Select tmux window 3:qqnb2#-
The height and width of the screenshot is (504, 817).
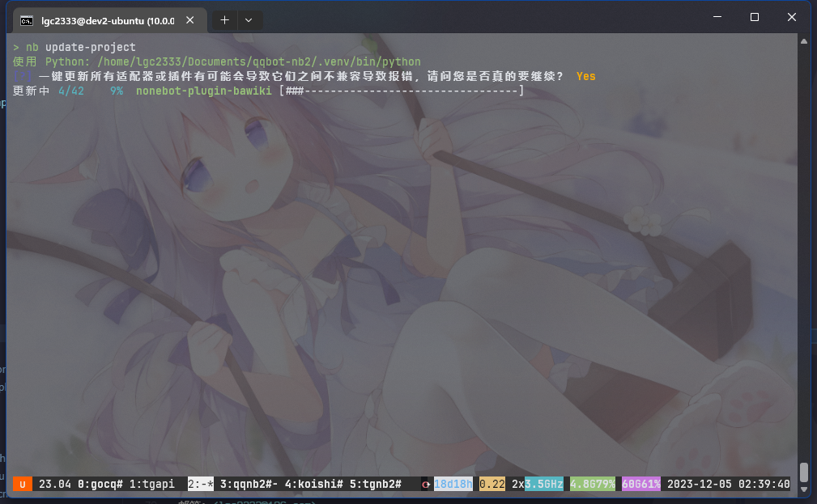(249, 485)
